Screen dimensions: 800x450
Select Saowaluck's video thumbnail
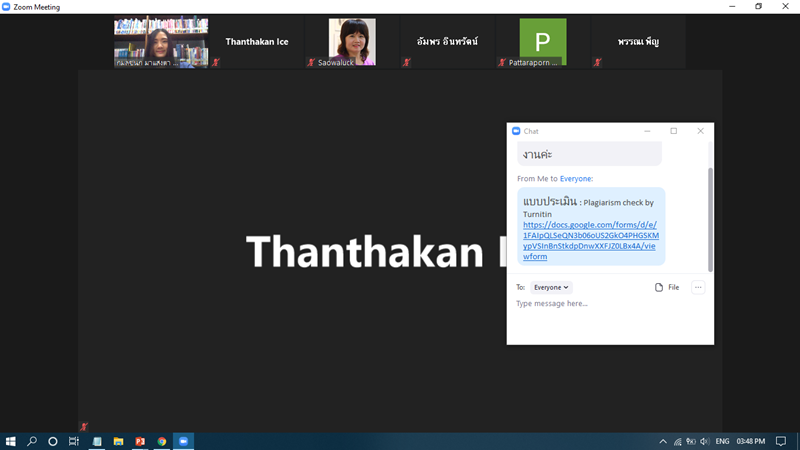coord(352,42)
